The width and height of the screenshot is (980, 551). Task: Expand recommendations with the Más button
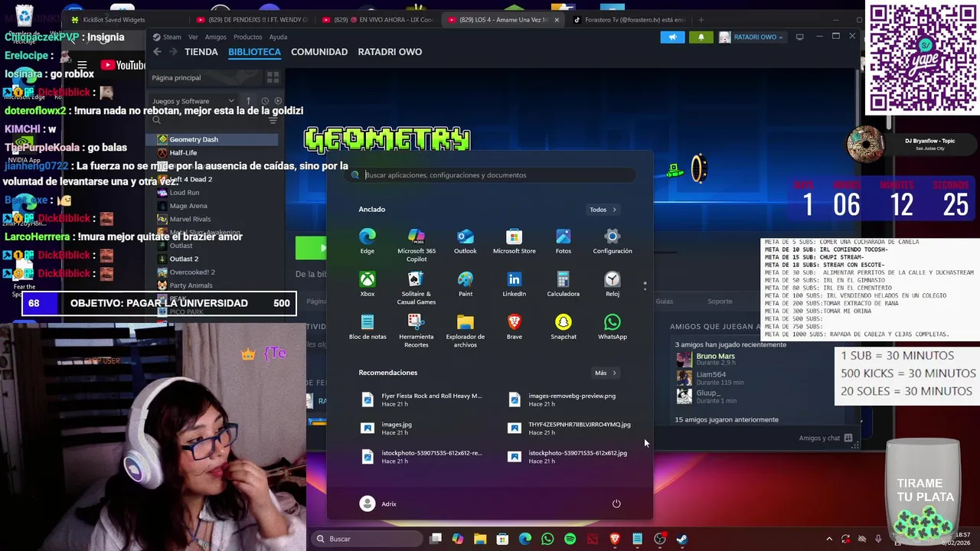pyautogui.click(x=605, y=373)
